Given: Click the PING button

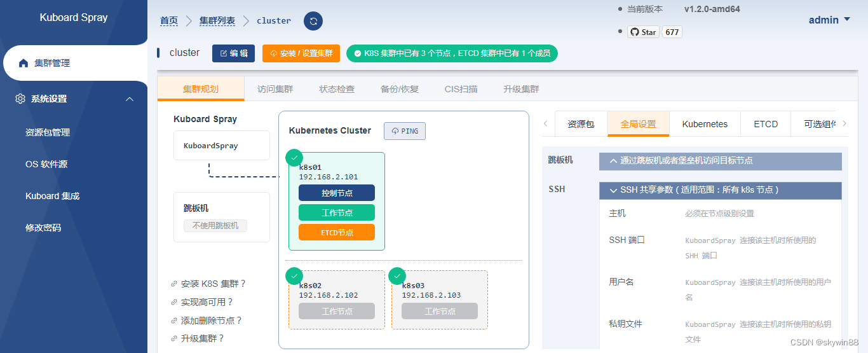Looking at the screenshot, I should [405, 131].
